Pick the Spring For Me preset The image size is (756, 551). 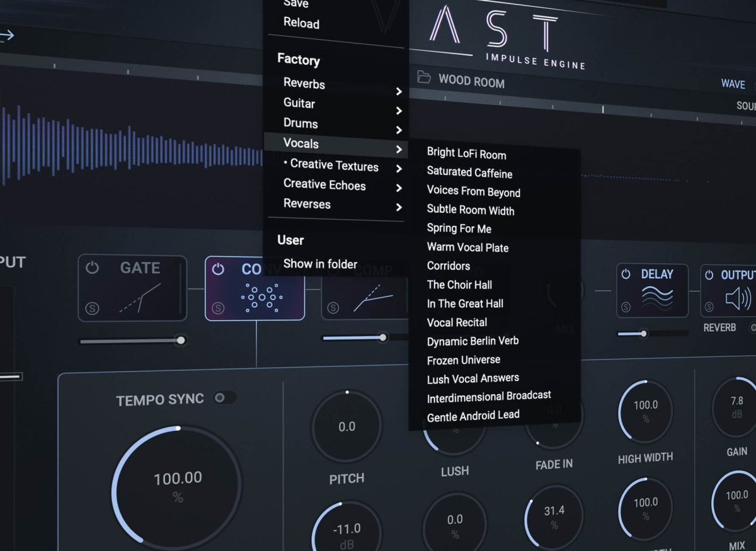(459, 229)
